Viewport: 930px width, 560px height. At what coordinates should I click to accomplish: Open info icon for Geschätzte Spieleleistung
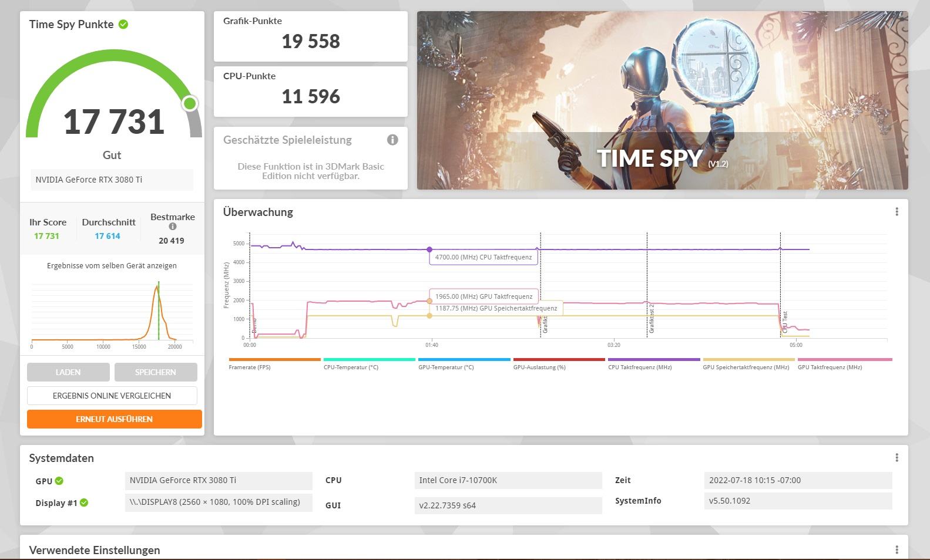pos(392,140)
